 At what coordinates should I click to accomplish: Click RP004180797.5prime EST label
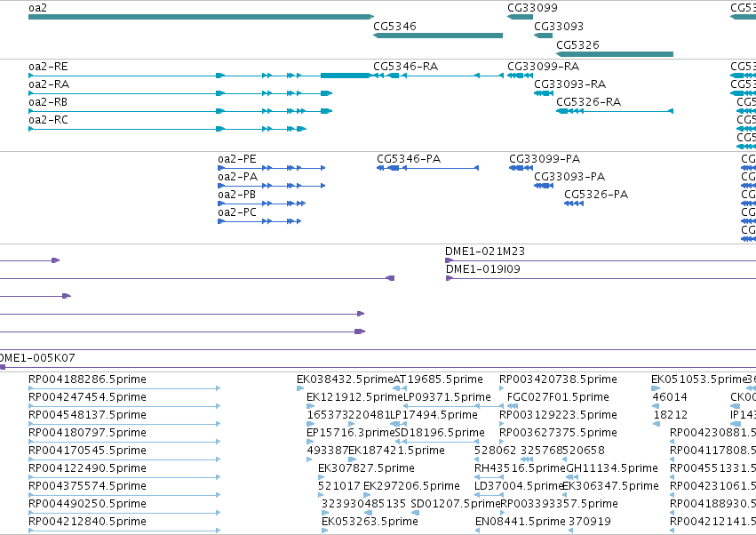[87, 432]
